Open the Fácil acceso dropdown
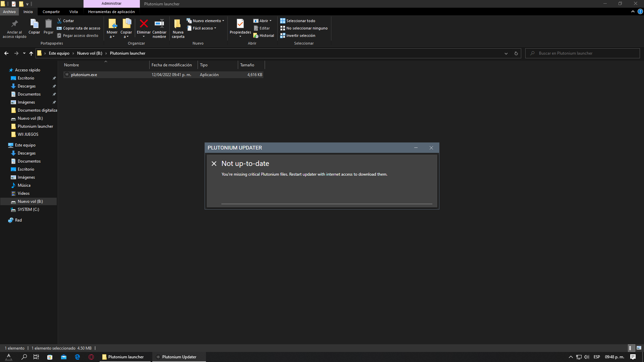 click(x=202, y=28)
